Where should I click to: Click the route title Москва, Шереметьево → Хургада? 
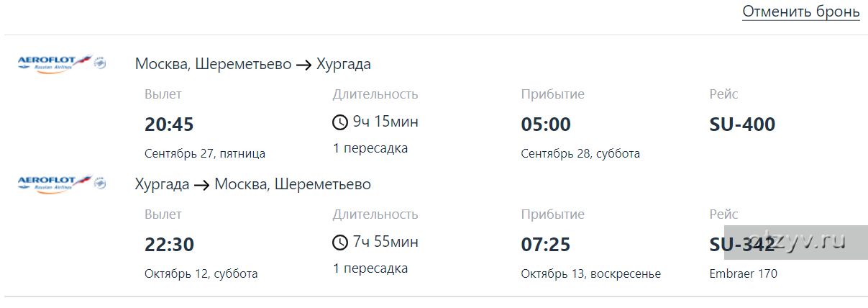click(x=253, y=64)
